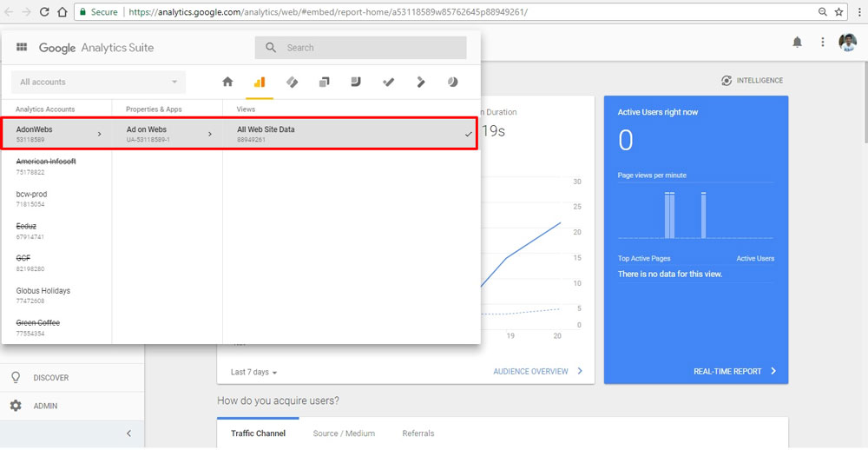Open the Audience Overview link
Image resolution: width=868 pixels, height=450 pixels.
(x=538, y=371)
